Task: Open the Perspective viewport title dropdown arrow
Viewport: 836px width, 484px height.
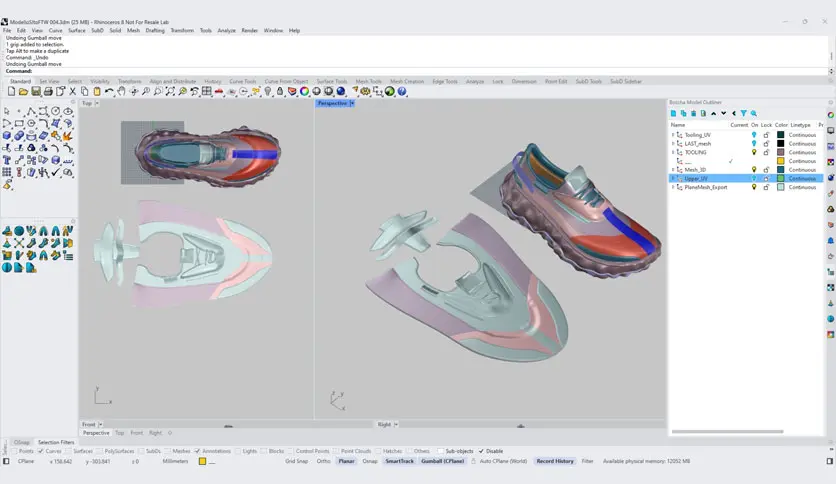Action: (x=351, y=103)
